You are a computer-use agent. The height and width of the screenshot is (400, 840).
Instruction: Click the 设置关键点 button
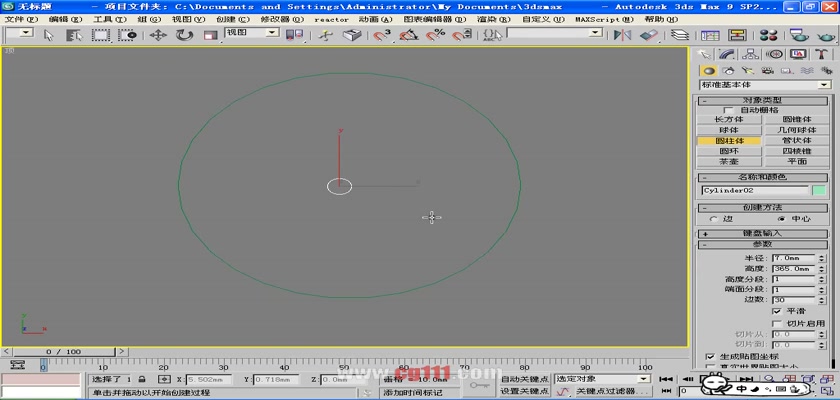(524, 391)
